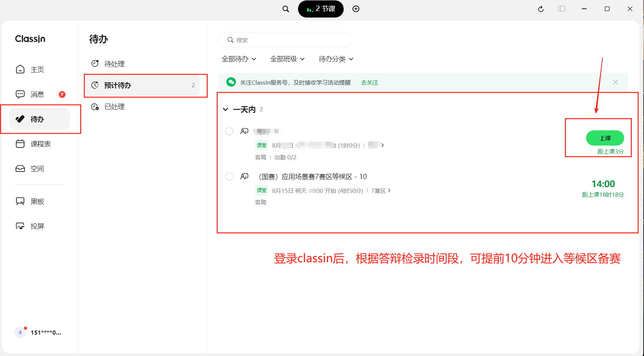
Task: Expand the 全部班级 filter dropdown
Action: (287, 59)
